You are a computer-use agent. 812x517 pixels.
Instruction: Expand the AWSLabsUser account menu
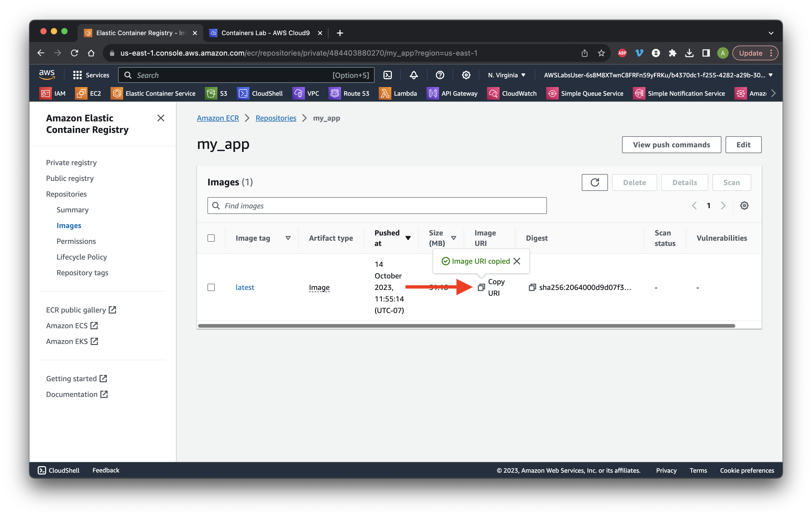[658, 75]
